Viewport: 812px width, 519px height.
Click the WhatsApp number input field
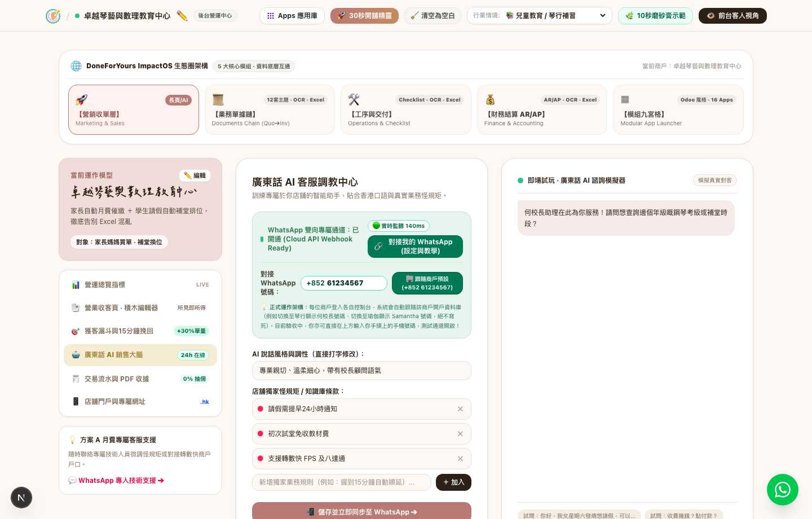[x=344, y=283]
